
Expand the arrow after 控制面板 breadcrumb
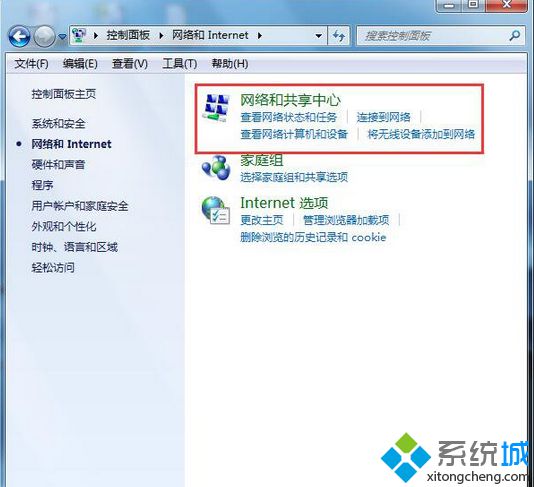(161, 35)
